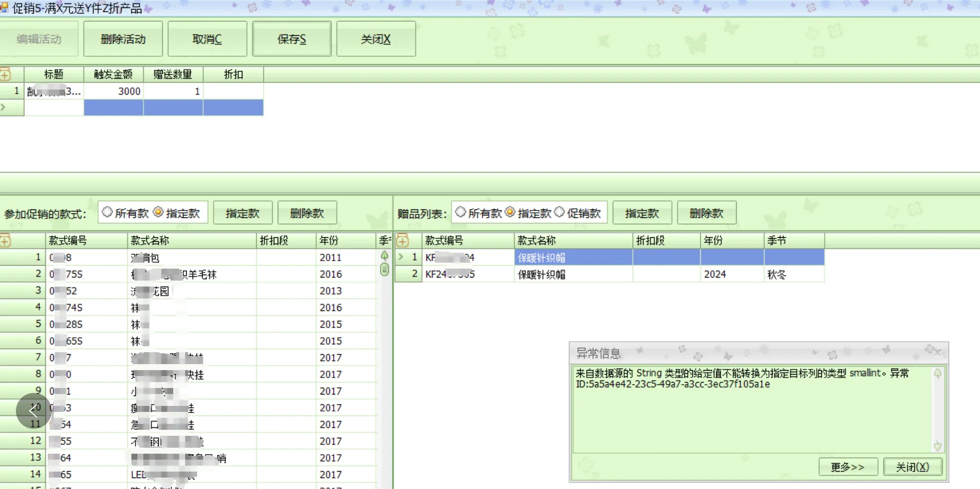Click scroll-up arrow in error message box
The width and height of the screenshot is (980, 489).
coord(937,374)
